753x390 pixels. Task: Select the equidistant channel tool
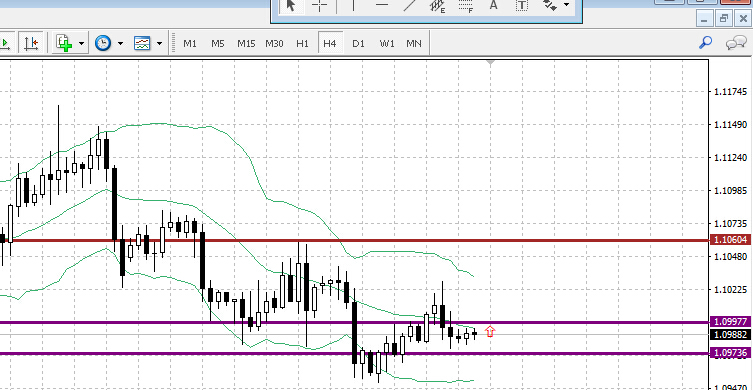tap(437, 6)
